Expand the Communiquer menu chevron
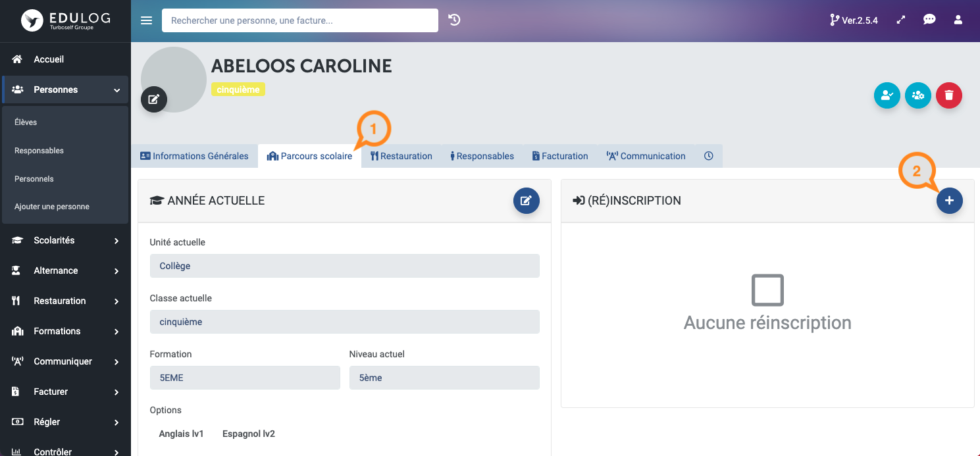Viewport: 980px width, 456px height. tap(116, 362)
